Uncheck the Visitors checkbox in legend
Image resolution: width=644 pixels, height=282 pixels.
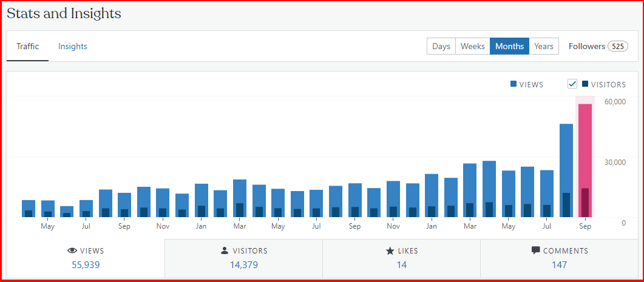(572, 84)
